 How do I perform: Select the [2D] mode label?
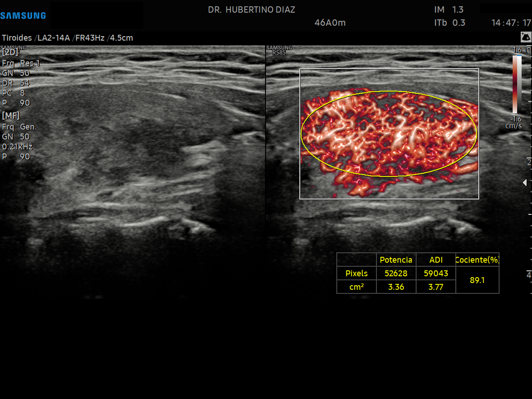(x=10, y=52)
